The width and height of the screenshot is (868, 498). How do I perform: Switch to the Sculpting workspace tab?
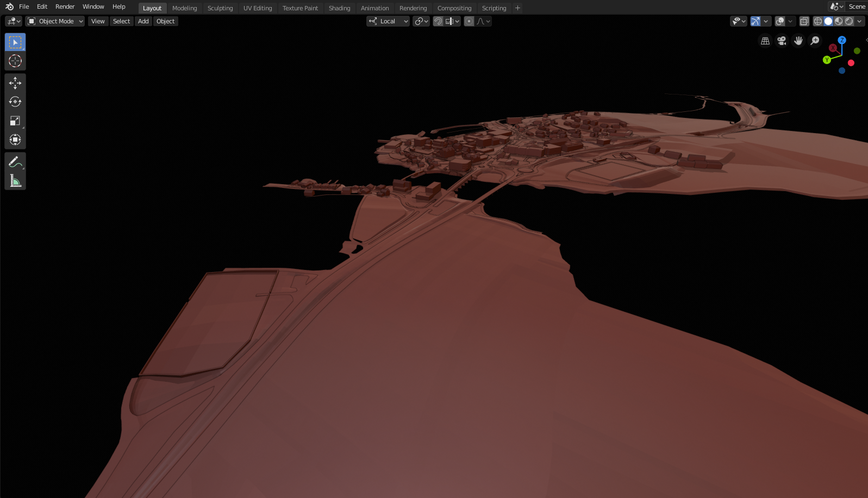click(220, 8)
